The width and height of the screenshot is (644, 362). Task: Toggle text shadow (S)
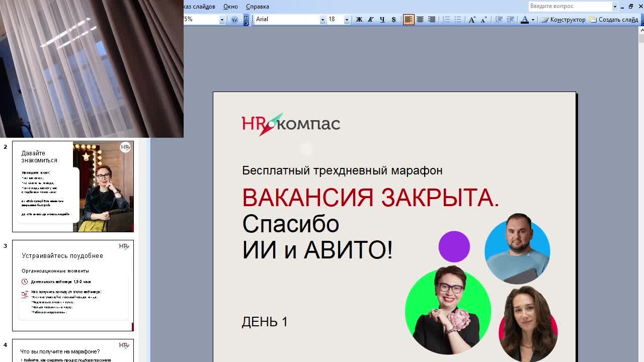(393, 20)
